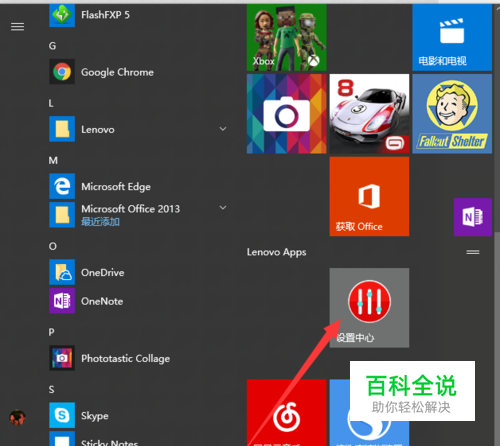Screen dimensions: 500x446
Task: Click the FlashFXP 5 label
Action: point(105,15)
